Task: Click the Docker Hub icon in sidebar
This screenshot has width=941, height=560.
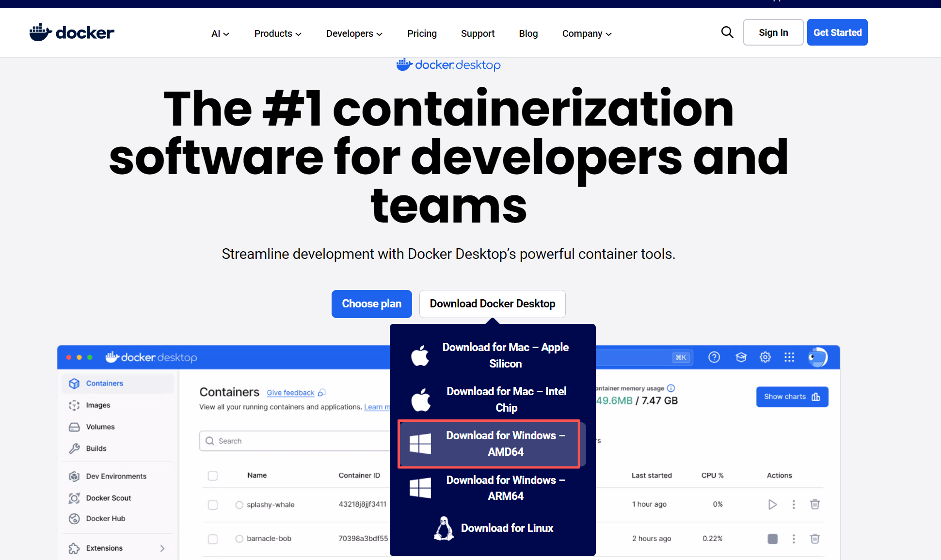Action: (x=74, y=519)
